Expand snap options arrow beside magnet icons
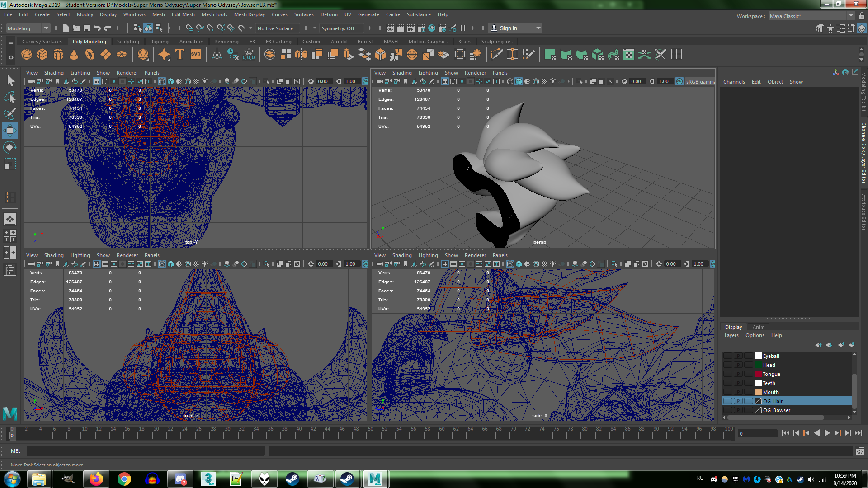Viewport: 868px width, 488px height. coord(251,28)
